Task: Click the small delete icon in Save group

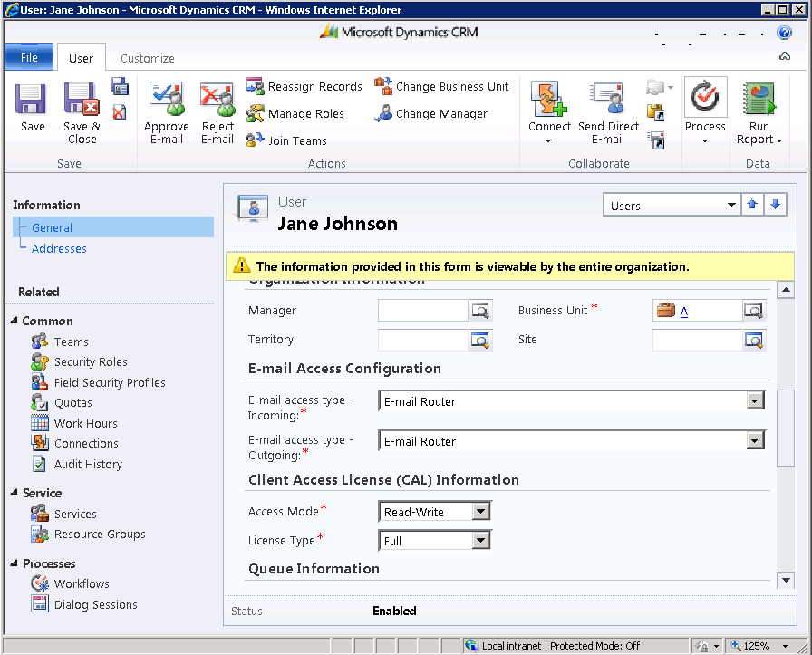Action: [120, 111]
